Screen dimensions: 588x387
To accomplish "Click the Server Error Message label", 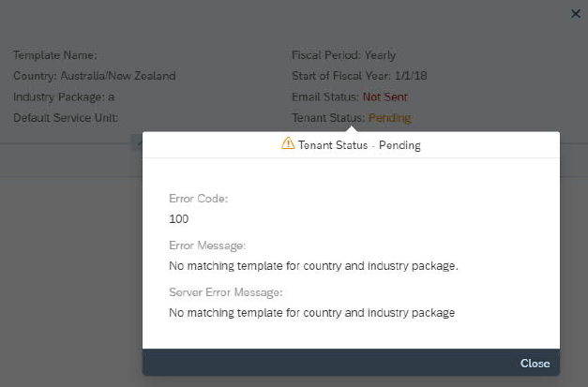I will (x=225, y=292).
